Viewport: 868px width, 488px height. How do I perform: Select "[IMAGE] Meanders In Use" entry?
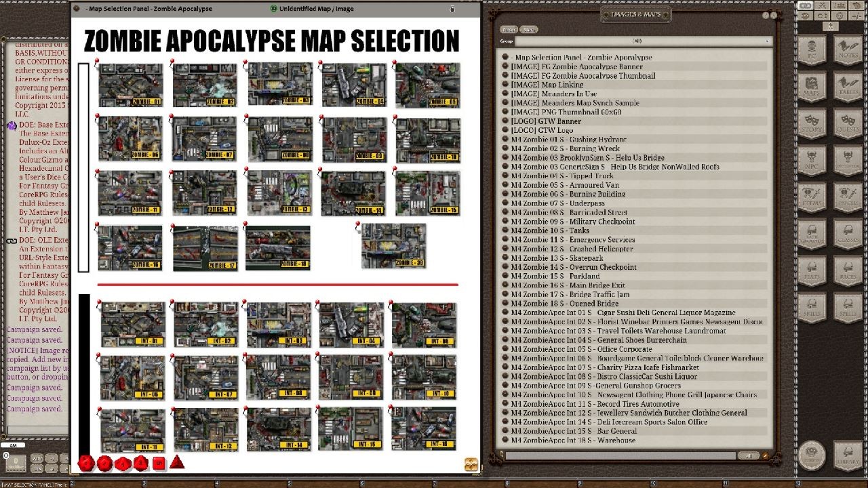[x=554, y=94]
